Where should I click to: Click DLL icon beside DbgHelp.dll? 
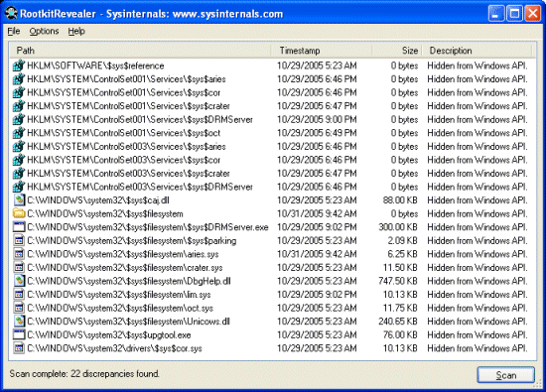[x=19, y=281]
